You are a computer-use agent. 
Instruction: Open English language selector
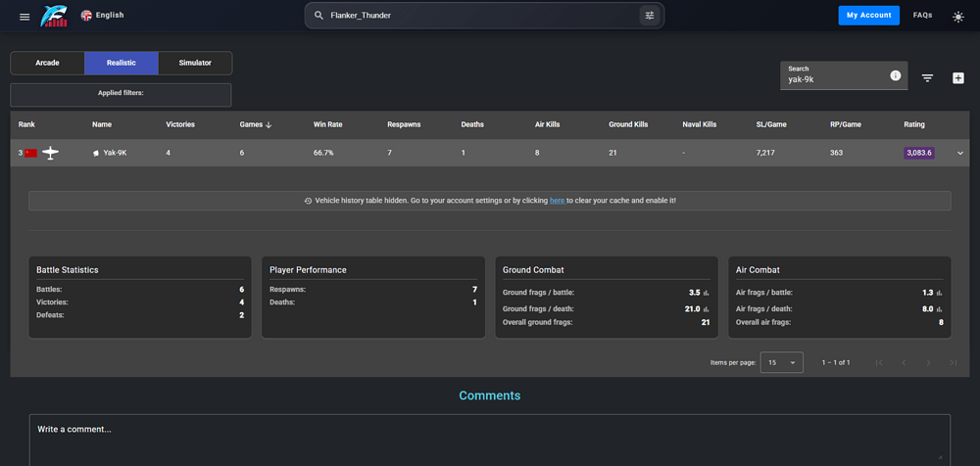point(103,16)
